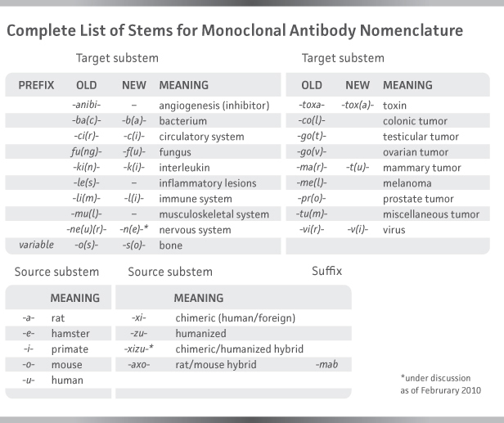Select the '-toxa-' old stem
This screenshot has width=504, height=423.
[x=312, y=106]
